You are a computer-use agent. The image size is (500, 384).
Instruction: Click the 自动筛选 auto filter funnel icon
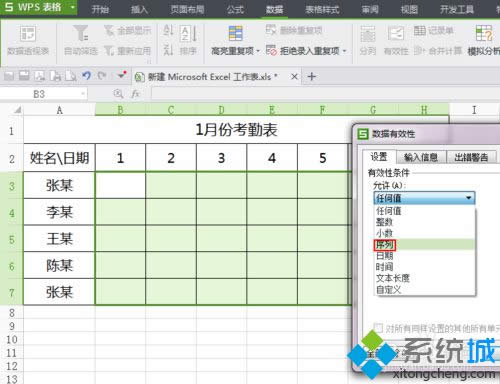coord(81,33)
